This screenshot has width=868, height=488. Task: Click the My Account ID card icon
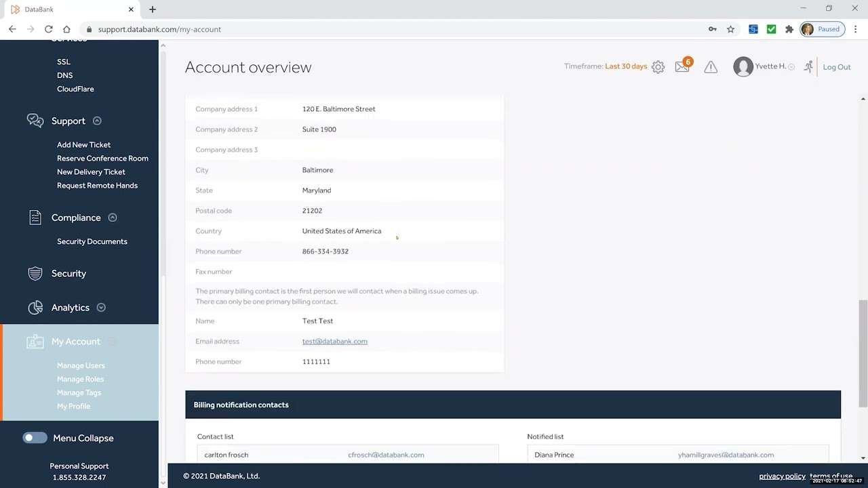coord(35,342)
